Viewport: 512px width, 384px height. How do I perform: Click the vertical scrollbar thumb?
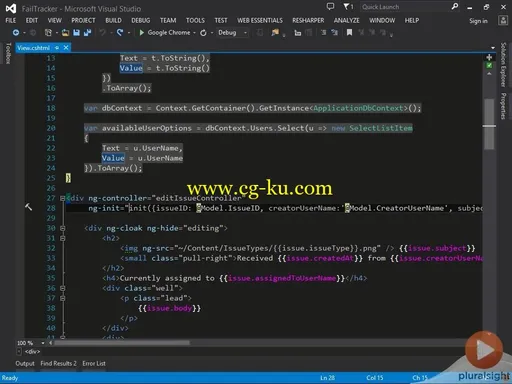coord(489,124)
